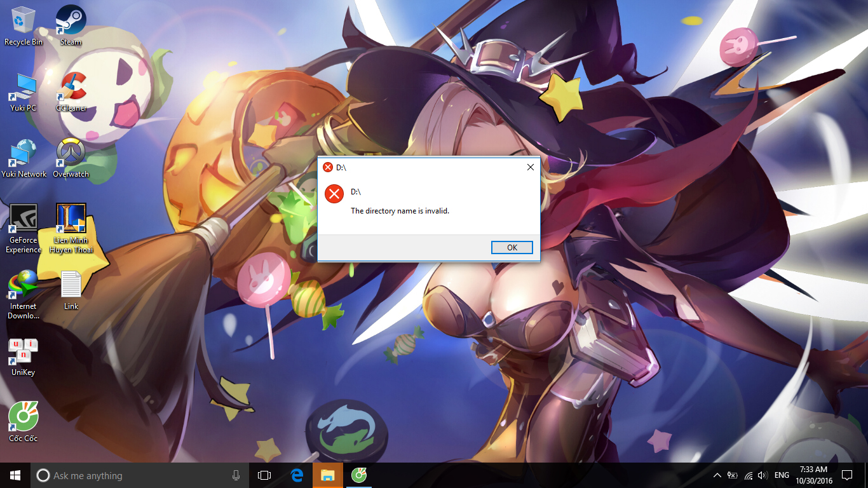The height and width of the screenshot is (488, 868).
Task: Open the clock showing 7:33 AM
Action: pos(813,475)
